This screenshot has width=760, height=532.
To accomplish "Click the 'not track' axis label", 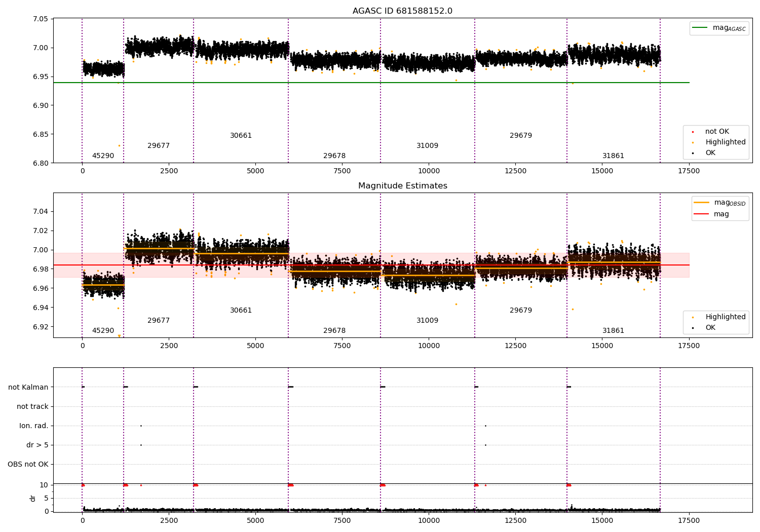I will [32, 406].
